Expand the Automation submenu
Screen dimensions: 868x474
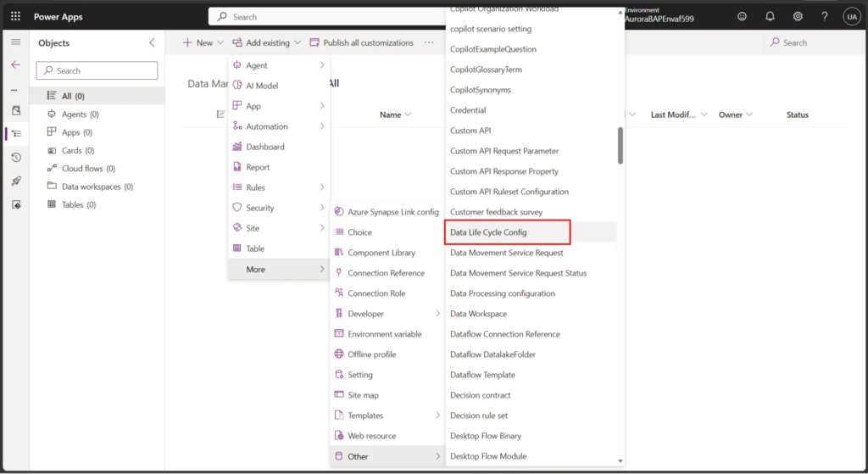click(x=279, y=126)
